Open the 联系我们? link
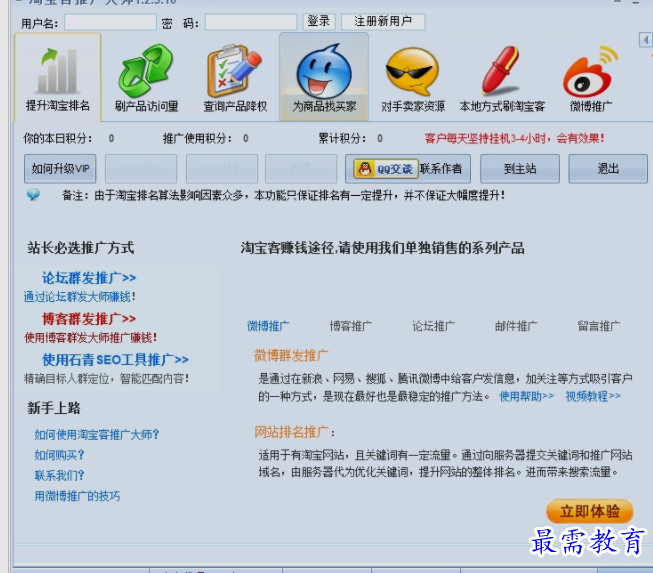This screenshot has width=653, height=573. click(59, 476)
